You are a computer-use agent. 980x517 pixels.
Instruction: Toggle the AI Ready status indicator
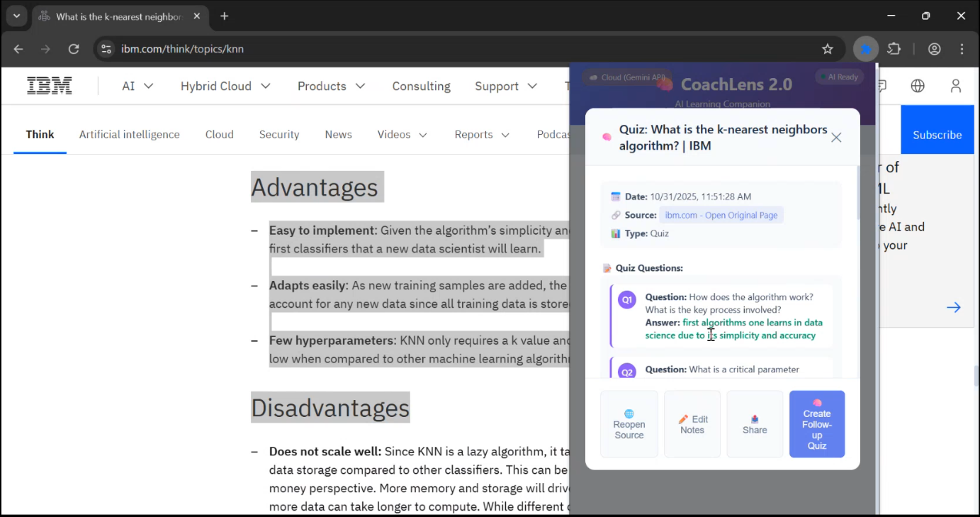[839, 76]
